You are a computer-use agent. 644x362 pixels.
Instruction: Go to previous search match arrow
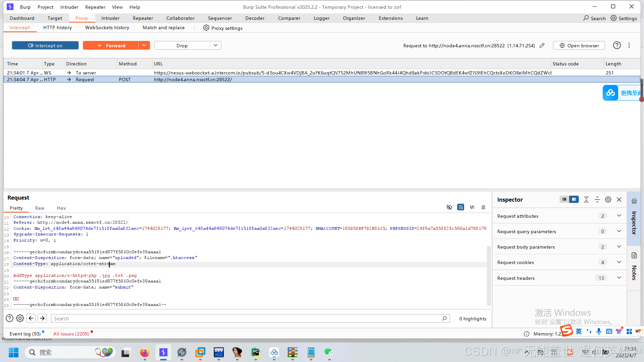[x=31, y=318]
